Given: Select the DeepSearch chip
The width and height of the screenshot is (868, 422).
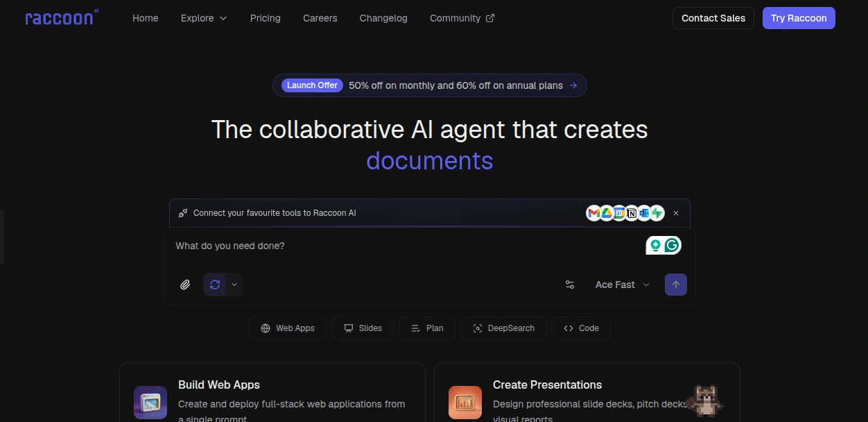Looking at the screenshot, I should (503, 328).
